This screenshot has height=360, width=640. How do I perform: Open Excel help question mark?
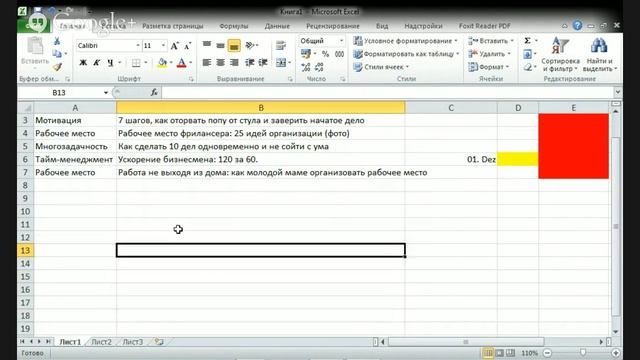[x=577, y=26]
